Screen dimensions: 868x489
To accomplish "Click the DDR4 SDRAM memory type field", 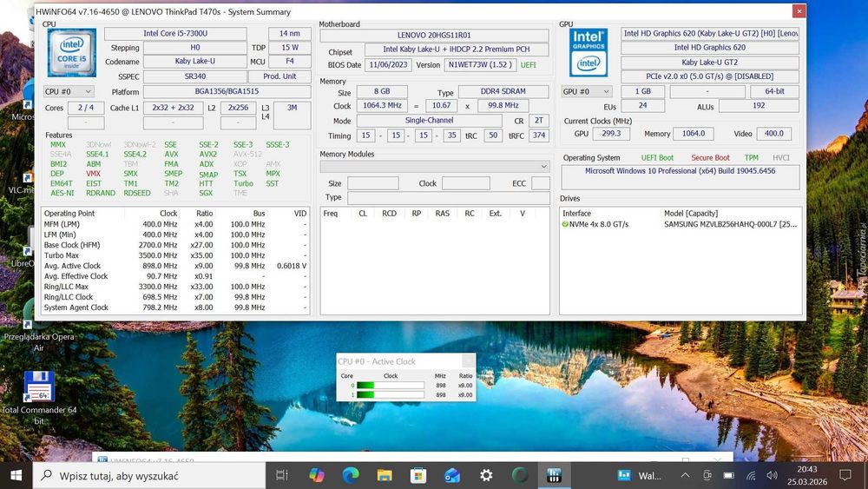I will [x=503, y=91].
